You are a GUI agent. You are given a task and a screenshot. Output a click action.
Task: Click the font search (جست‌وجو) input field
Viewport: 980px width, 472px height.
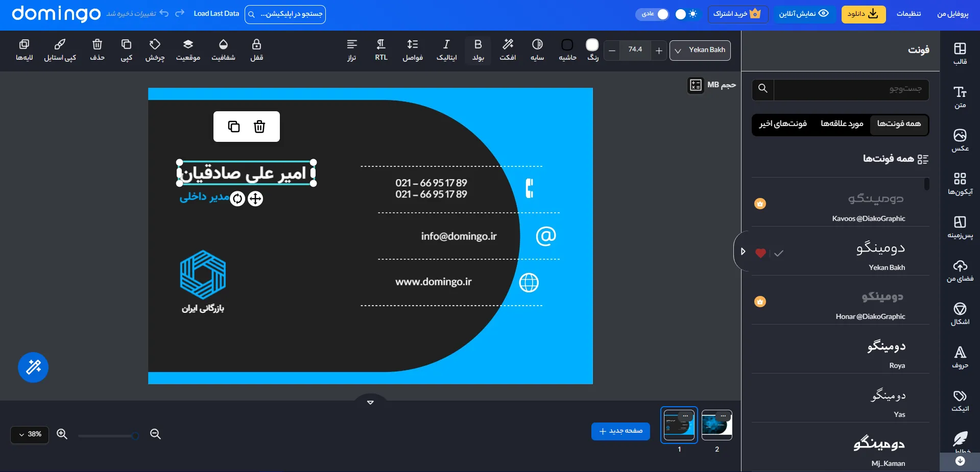(x=851, y=89)
